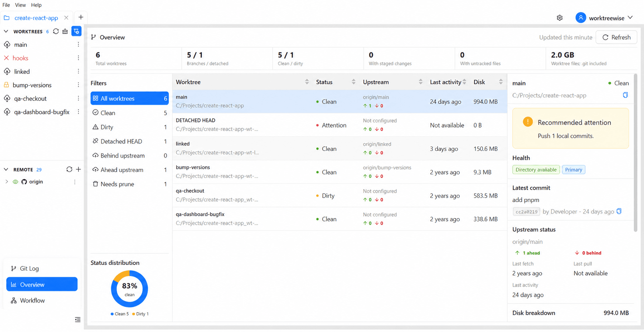Open the Help menu

(36, 5)
